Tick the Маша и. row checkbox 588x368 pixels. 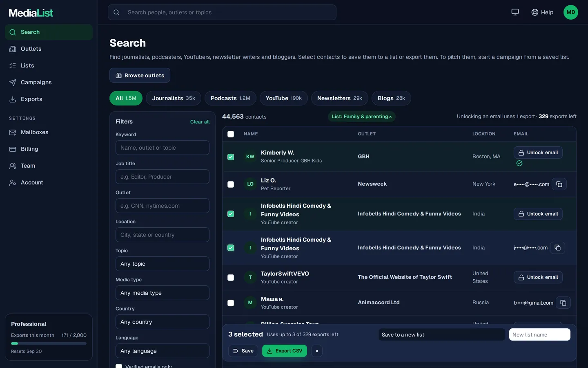pos(231,303)
